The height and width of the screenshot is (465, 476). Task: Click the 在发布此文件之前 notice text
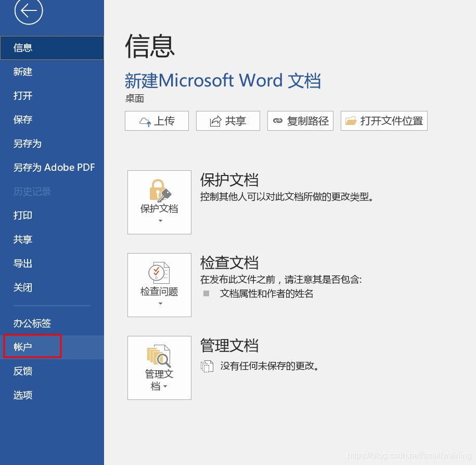coord(281,279)
